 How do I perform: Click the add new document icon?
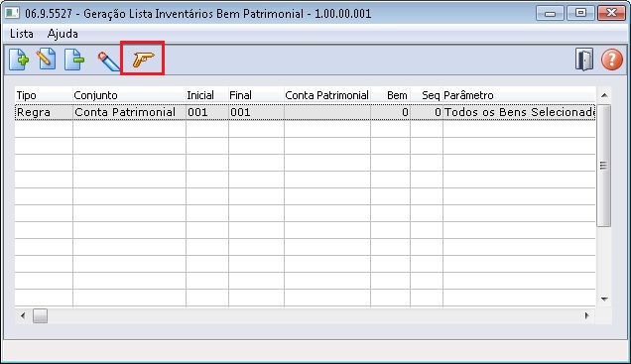pos(19,60)
